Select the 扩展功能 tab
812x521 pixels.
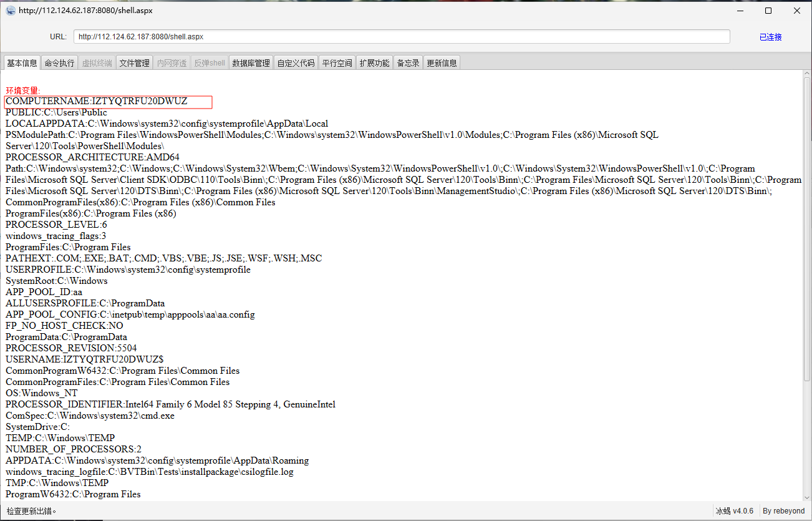pyautogui.click(x=374, y=63)
